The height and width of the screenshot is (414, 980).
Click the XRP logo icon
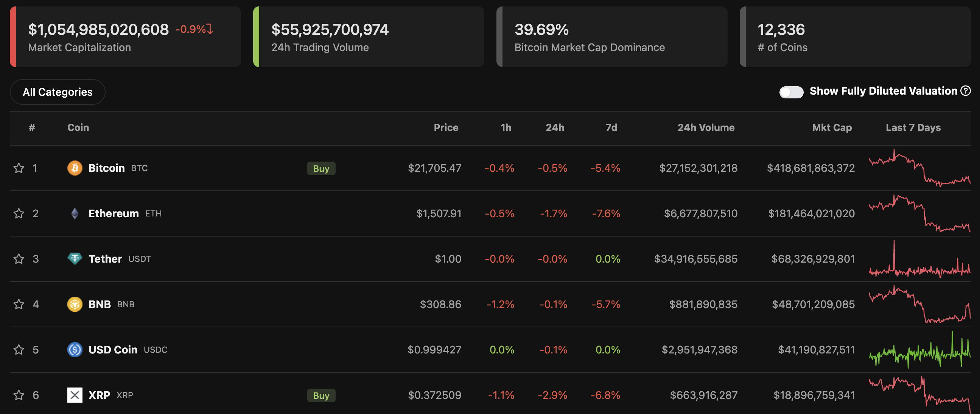pos(75,395)
